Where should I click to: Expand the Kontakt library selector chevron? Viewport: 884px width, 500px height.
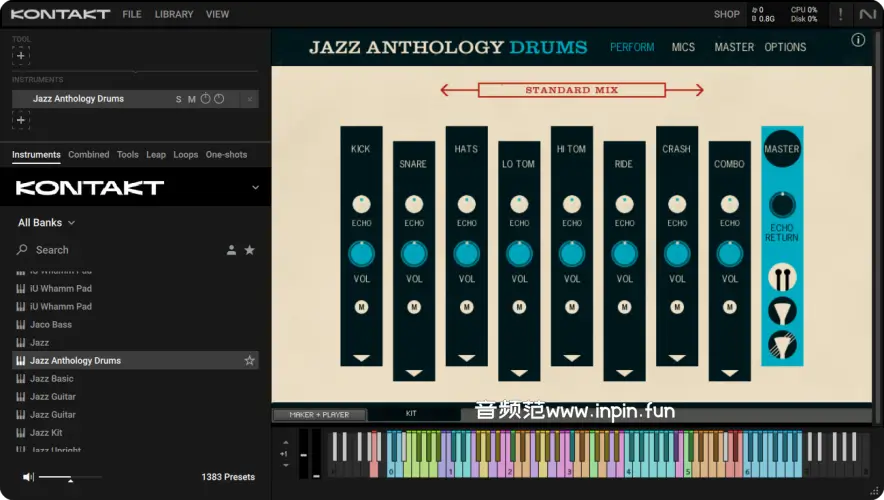point(255,187)
